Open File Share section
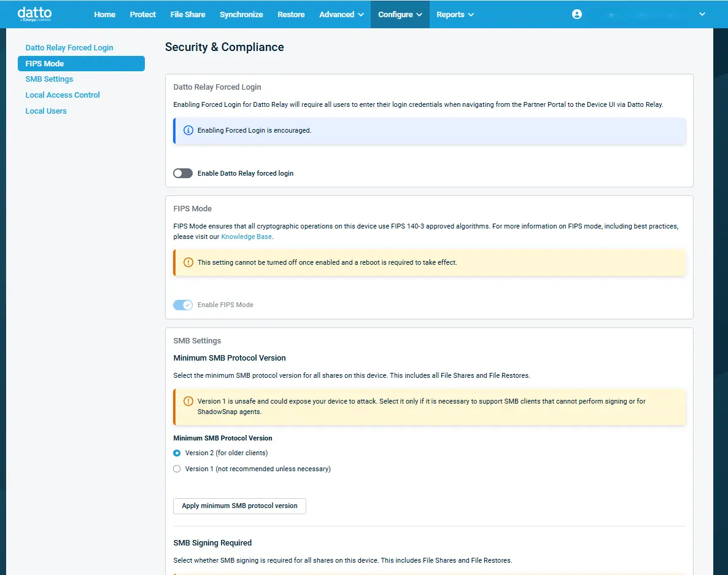The width and height of the screenshot is (728, 575). click(x=188, y=14)
